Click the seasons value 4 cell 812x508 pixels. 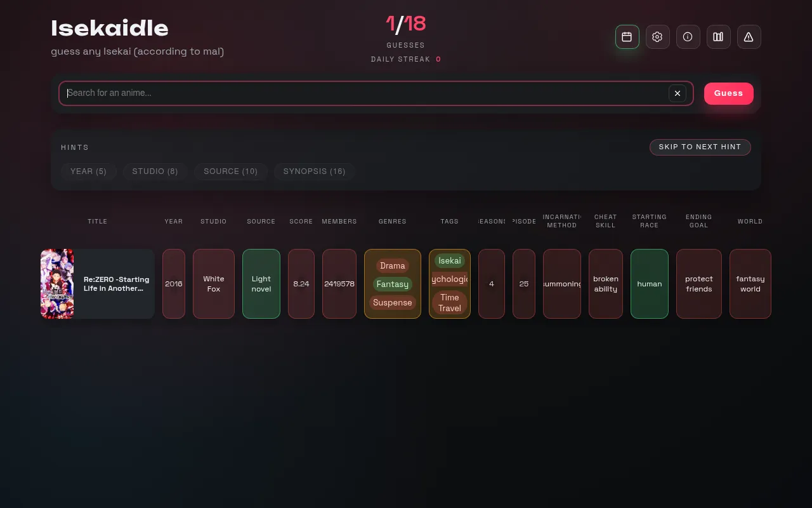pyautogui.click(x=492, y=284)
